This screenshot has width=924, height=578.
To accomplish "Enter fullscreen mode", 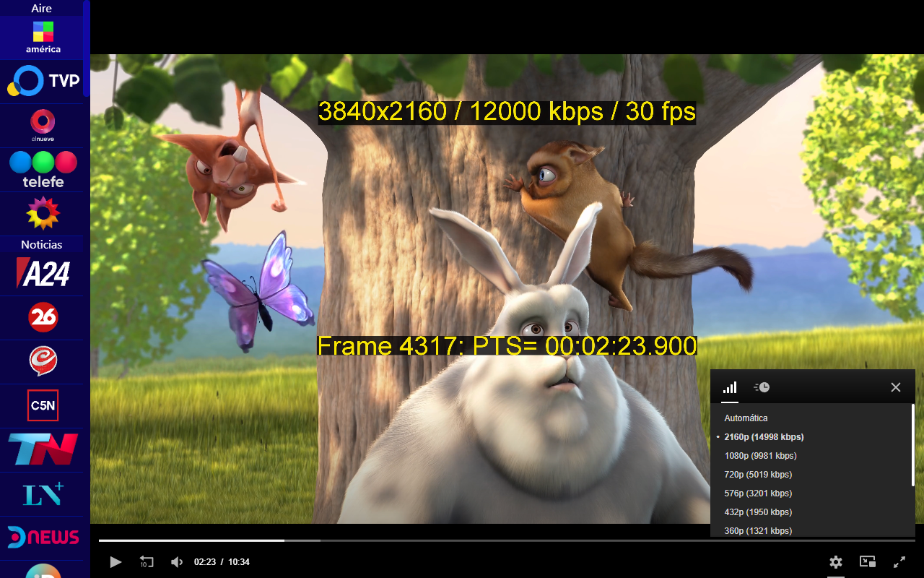I will pos(900,561).
